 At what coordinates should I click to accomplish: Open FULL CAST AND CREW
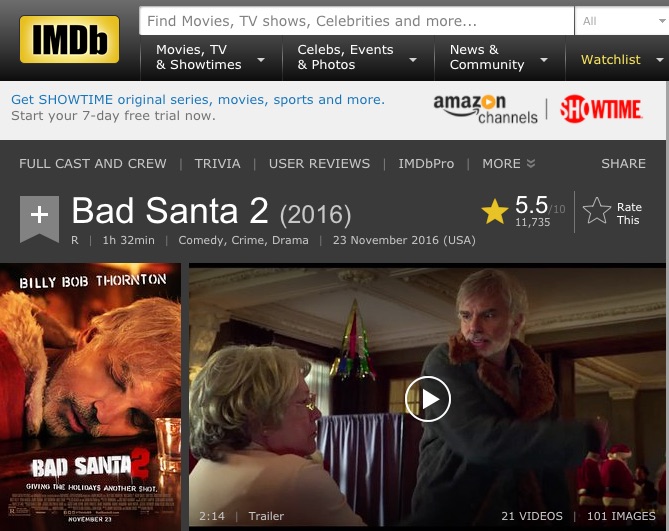[93, 163]
